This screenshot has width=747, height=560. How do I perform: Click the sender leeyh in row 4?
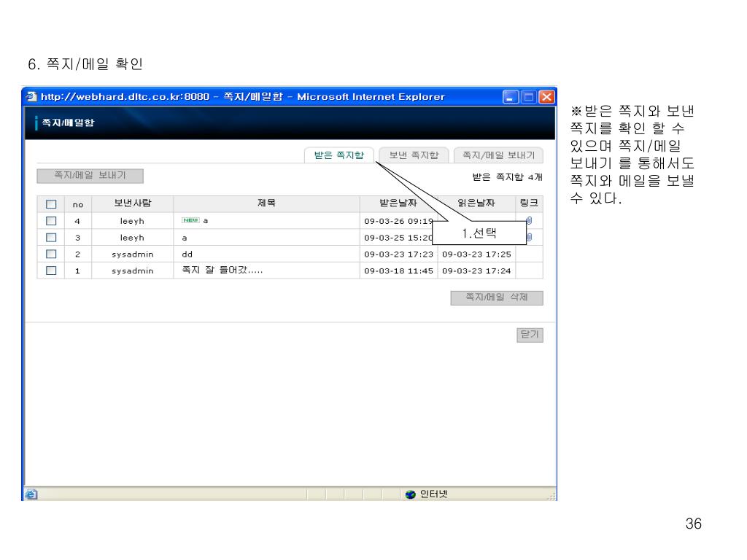pyautogui.click(x=132, y=221)
